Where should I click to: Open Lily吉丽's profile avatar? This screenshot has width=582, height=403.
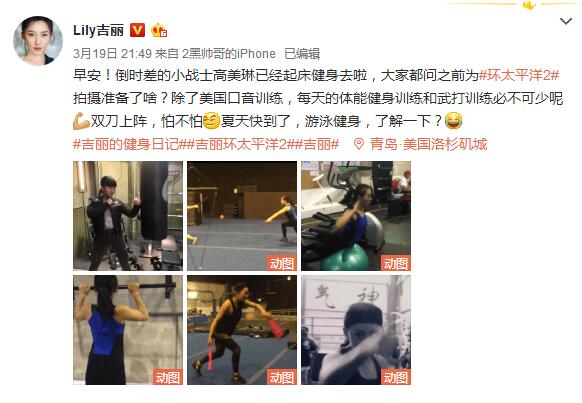click(38, 40)
